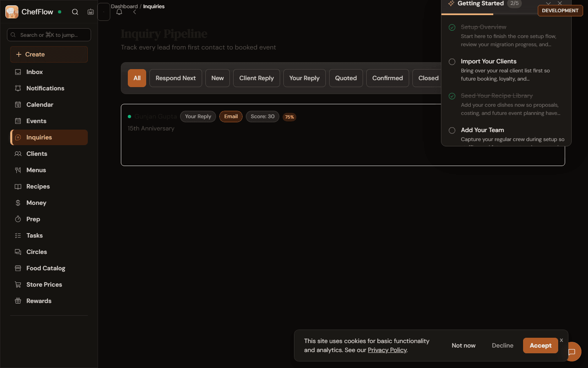
Task: Click the Create button
Action: [x=49, y=54]
